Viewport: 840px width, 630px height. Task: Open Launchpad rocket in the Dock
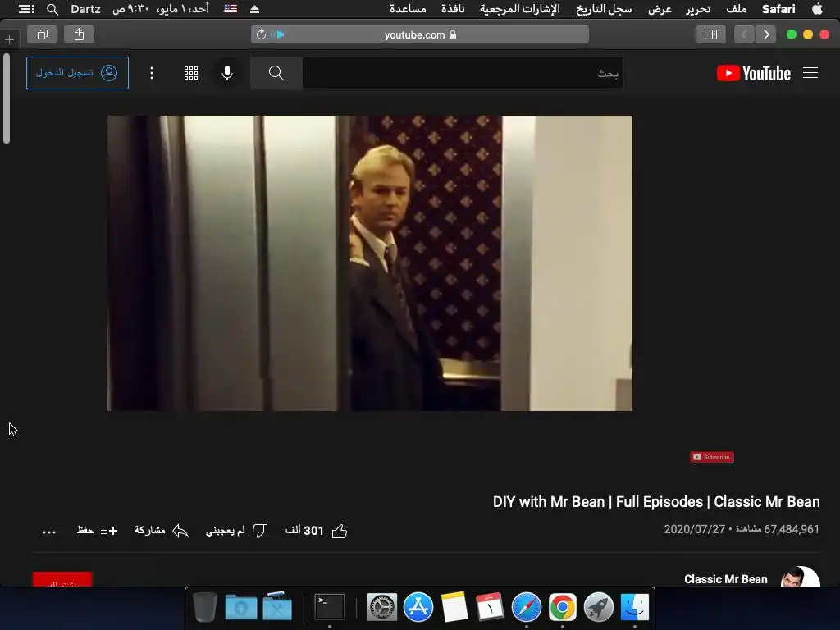point(598,607)
